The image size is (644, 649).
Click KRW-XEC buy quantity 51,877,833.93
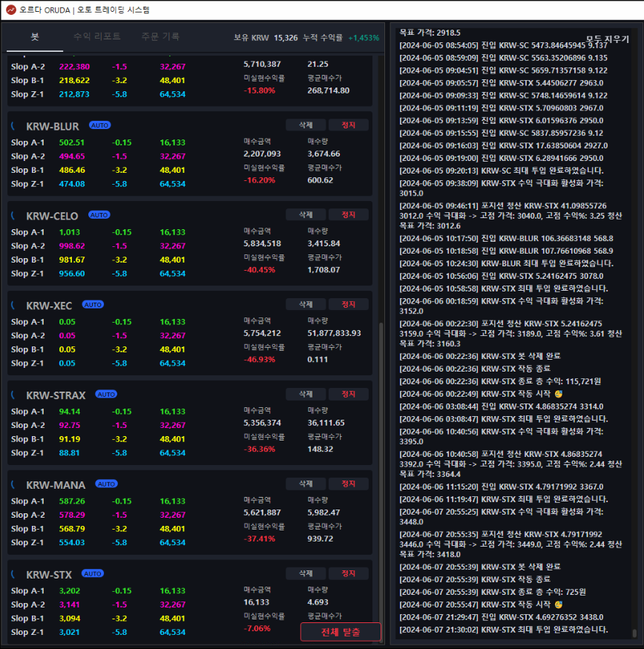[x=334, y=333]
